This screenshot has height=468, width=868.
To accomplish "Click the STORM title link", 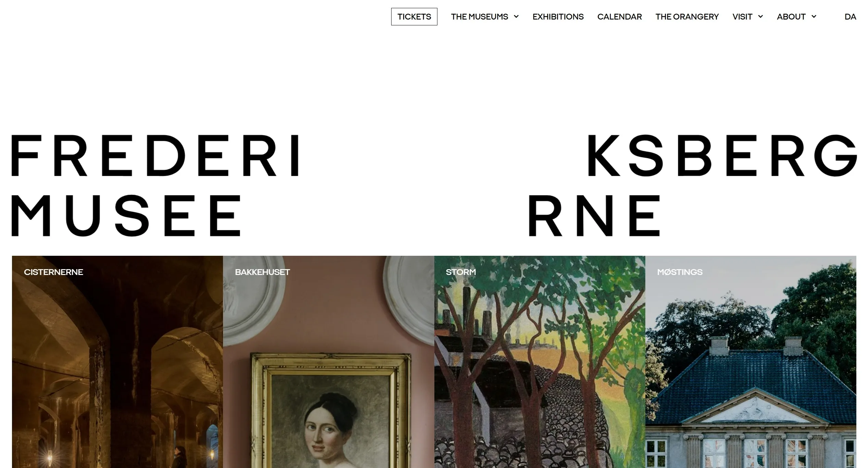I will [x=461, y=272].
